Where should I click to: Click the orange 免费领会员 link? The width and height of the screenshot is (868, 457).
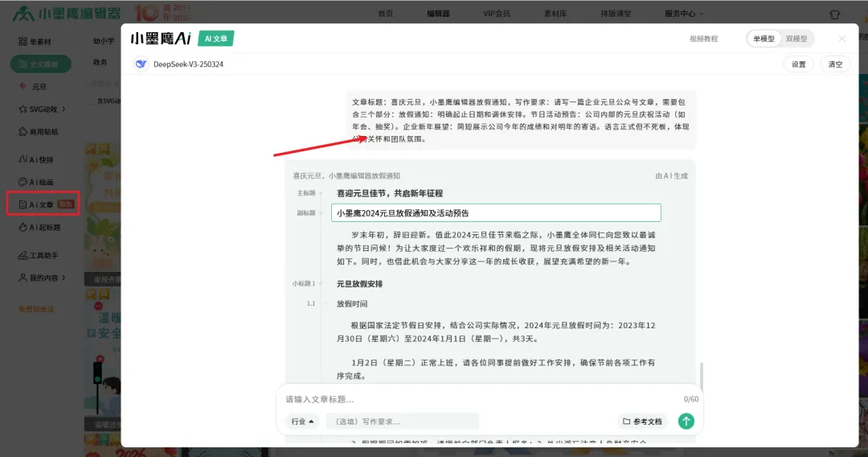[36, 309]
